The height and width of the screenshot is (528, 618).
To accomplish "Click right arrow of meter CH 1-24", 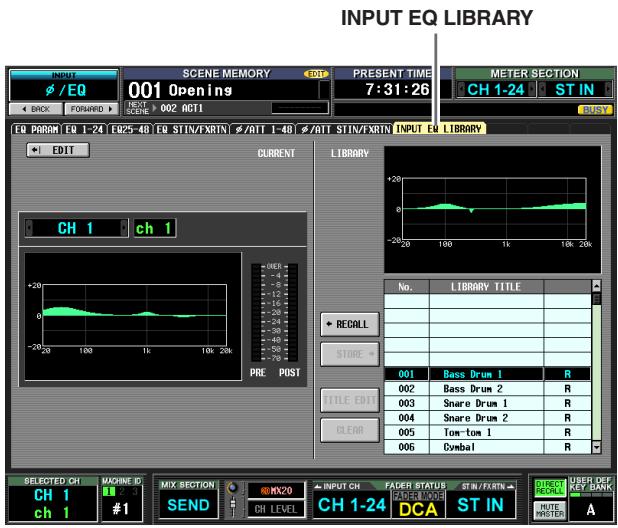I will click(532, 89).
